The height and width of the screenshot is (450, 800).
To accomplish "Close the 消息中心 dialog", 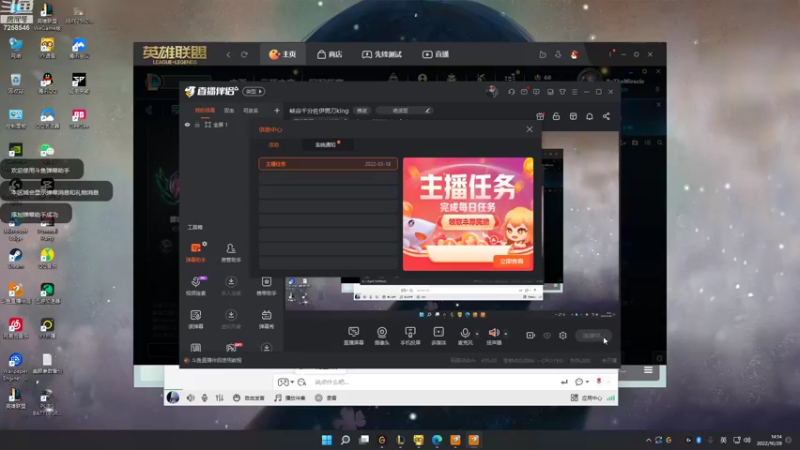I will (x=529, y=129).
